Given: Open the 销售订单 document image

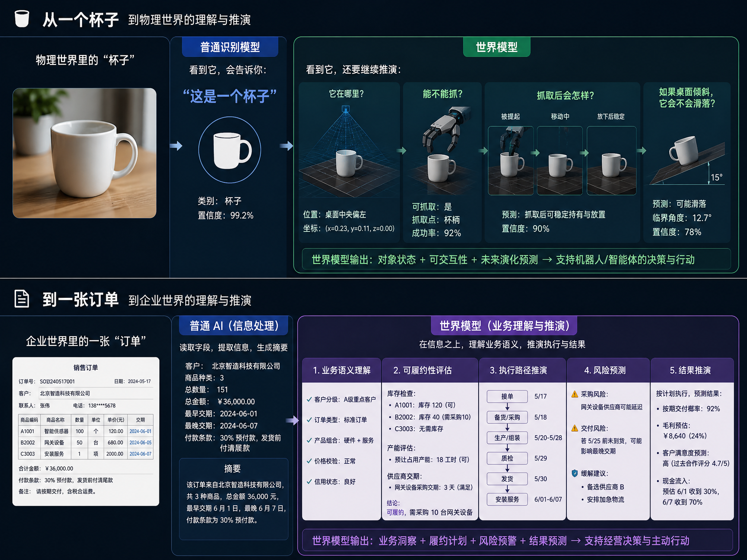Looking at the screenshot, I should [x=86, y=431].
